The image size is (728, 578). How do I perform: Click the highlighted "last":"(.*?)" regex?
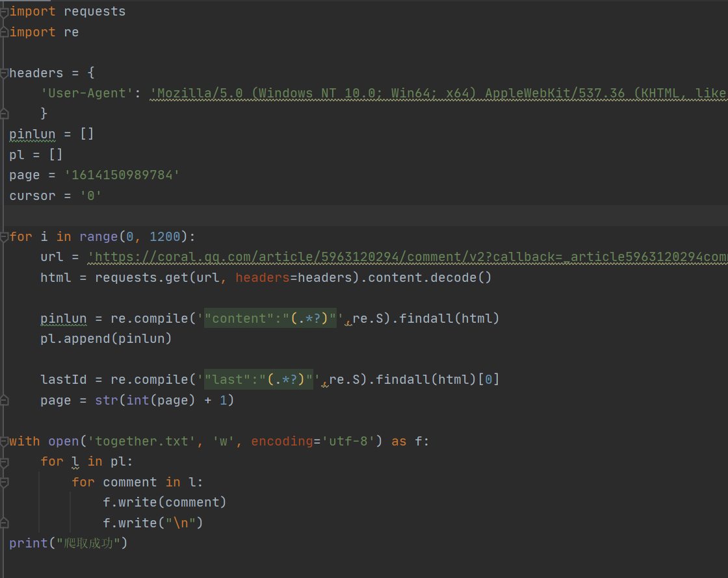(259, 380)
